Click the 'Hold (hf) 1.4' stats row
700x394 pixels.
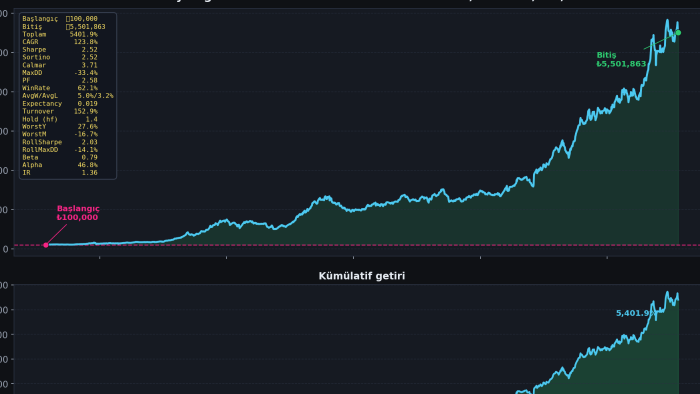click(x=60, y=119)
